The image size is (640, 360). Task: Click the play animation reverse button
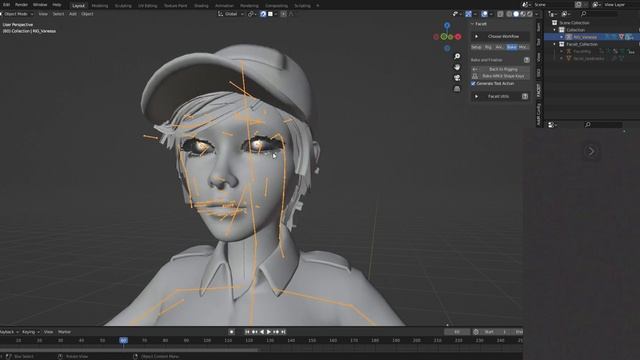pyautogui.click(x=262, y=332)
